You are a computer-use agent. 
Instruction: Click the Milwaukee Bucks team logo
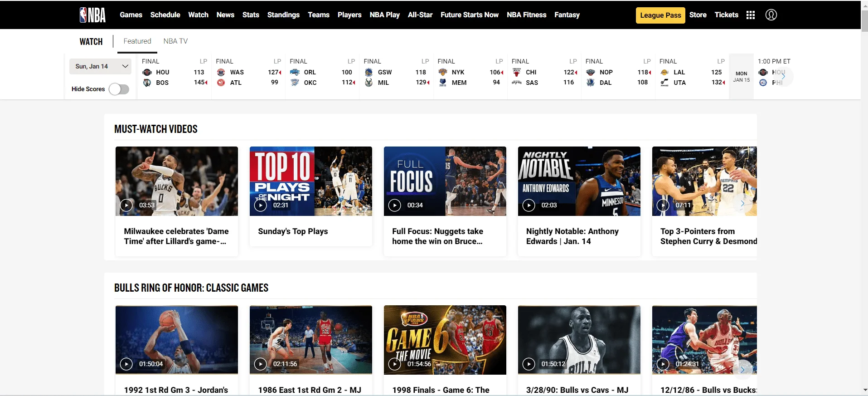(x=369, y=83)
